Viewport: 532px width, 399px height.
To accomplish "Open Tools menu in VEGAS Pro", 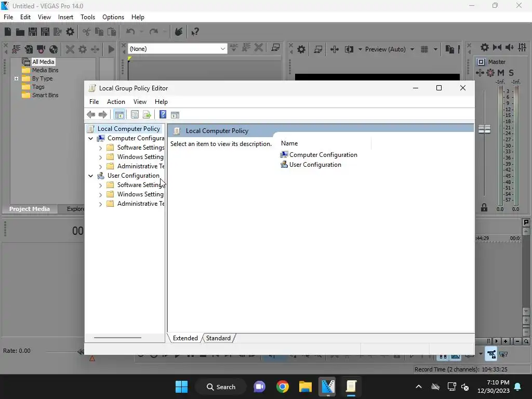I will (87, 17).
